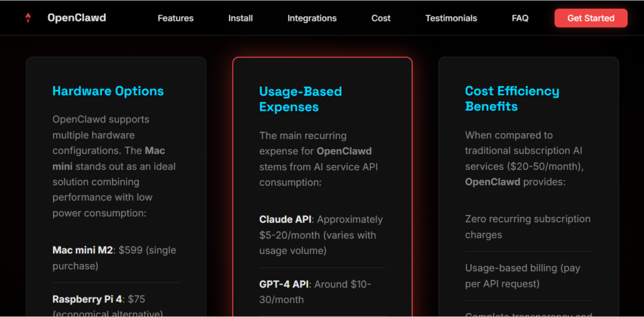
Task: Click the Cost Efficiency Benefits heading
Action: tap(511, 99)
